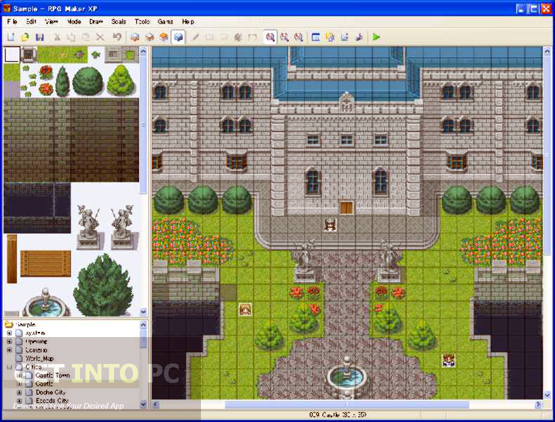This screenshot has height=422, width=555.
Task: Select the Ellipse draw tool
Action: point(224,37)
